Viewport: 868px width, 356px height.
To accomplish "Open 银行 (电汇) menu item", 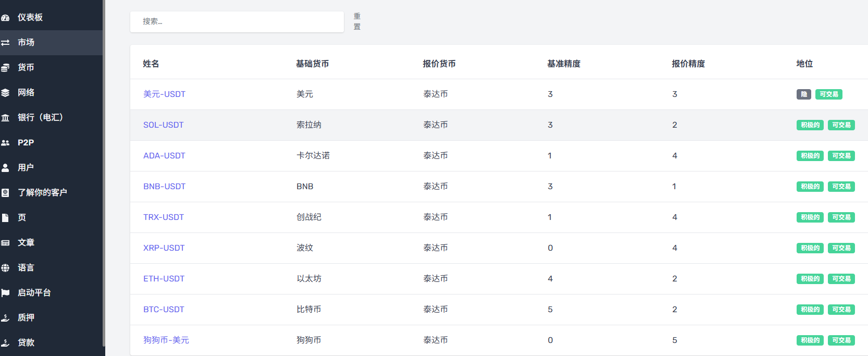I will [51, 118].
